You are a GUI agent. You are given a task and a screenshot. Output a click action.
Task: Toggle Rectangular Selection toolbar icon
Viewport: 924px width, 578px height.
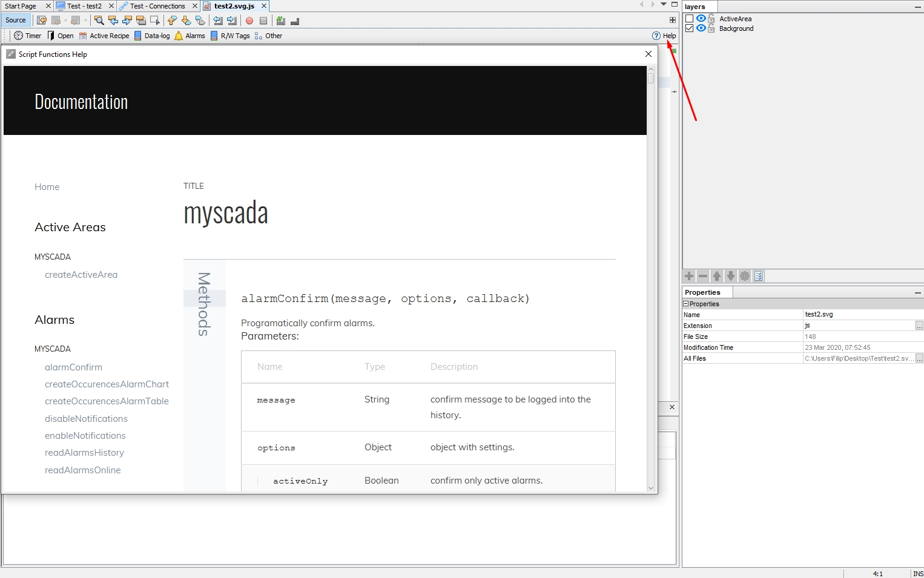click(x=155, y=21)
